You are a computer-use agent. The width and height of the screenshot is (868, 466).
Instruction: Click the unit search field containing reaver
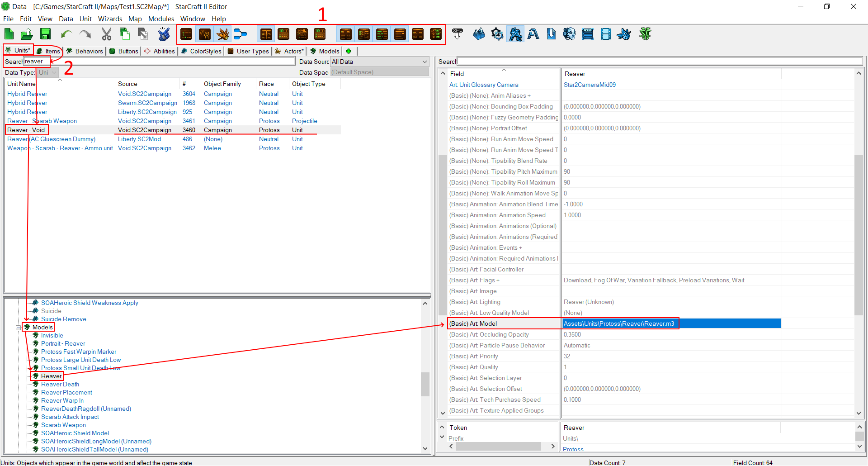(x=159, y=62)
